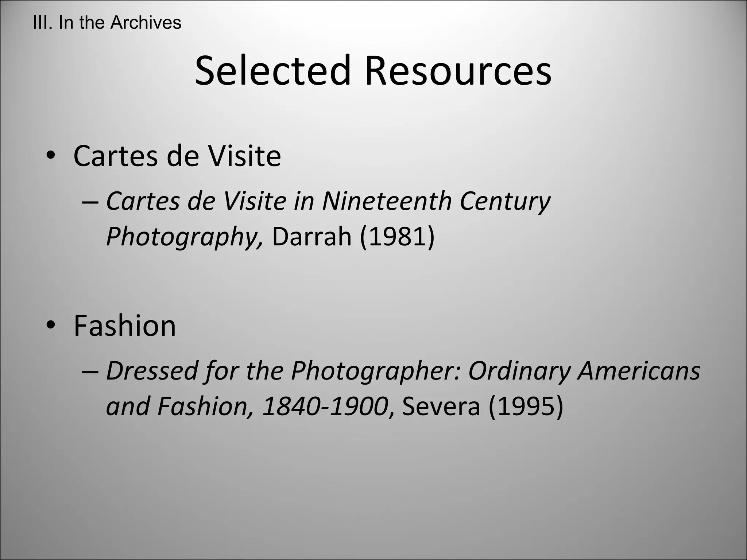Select the 'Cartes de Visite' bullet heading
The width and height of the screenshot is (747, 560).
coord(177,156)
